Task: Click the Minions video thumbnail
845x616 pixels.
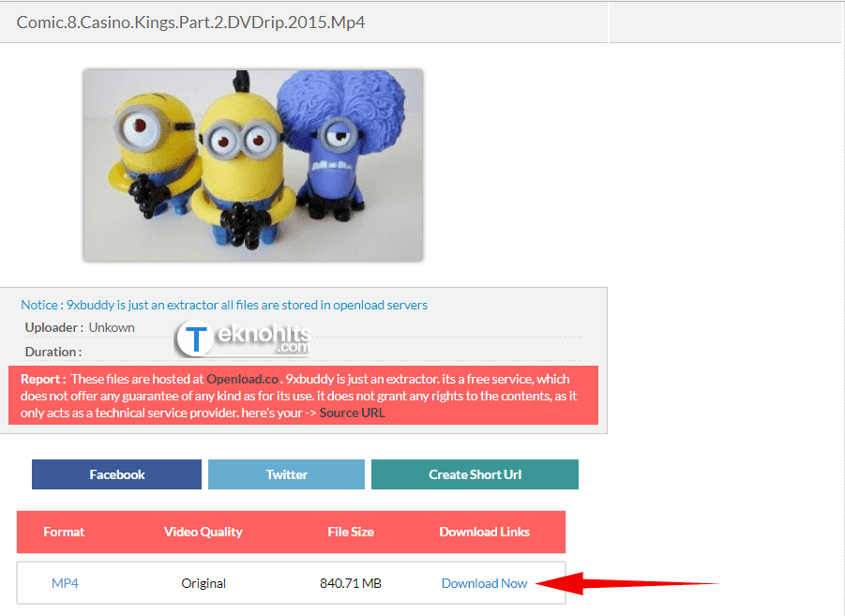Action: [253, 165]
